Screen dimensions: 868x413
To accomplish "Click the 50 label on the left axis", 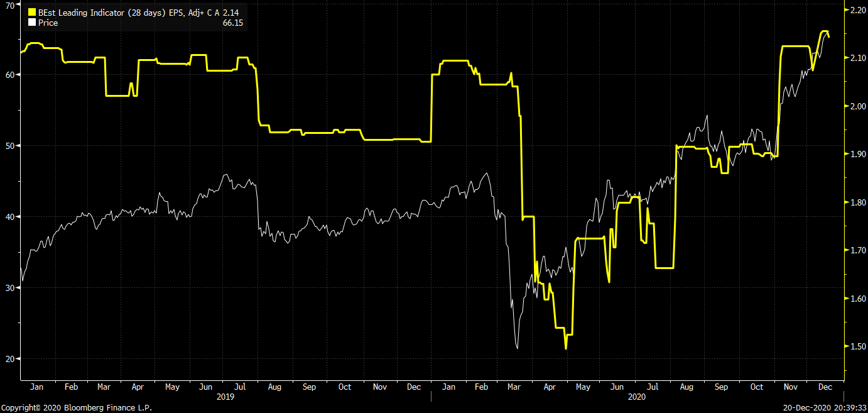I will click(9, 146).
